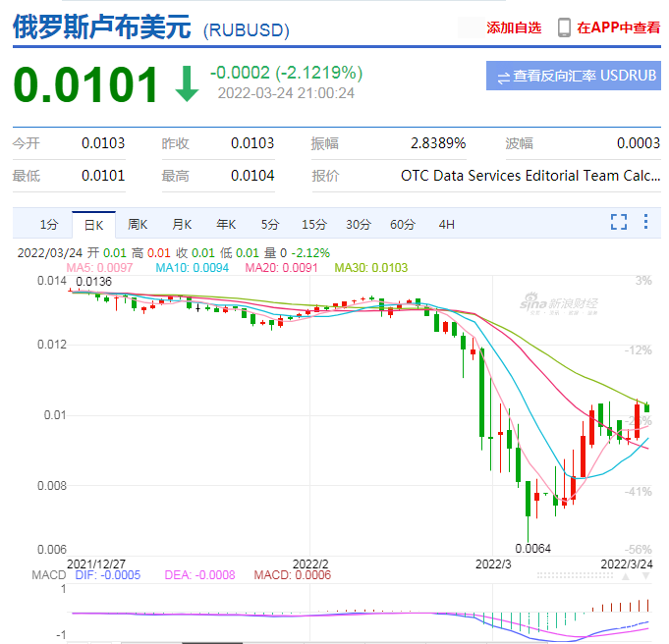Click the MA30: 0.0103 legend label
The image size is (669, 644).
click(370, 268)
